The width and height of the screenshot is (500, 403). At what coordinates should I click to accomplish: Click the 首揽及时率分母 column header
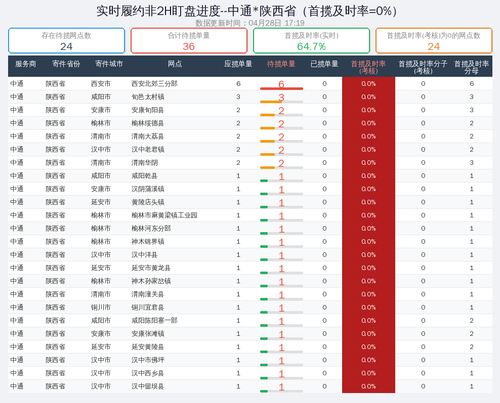(x=471, y=67)
